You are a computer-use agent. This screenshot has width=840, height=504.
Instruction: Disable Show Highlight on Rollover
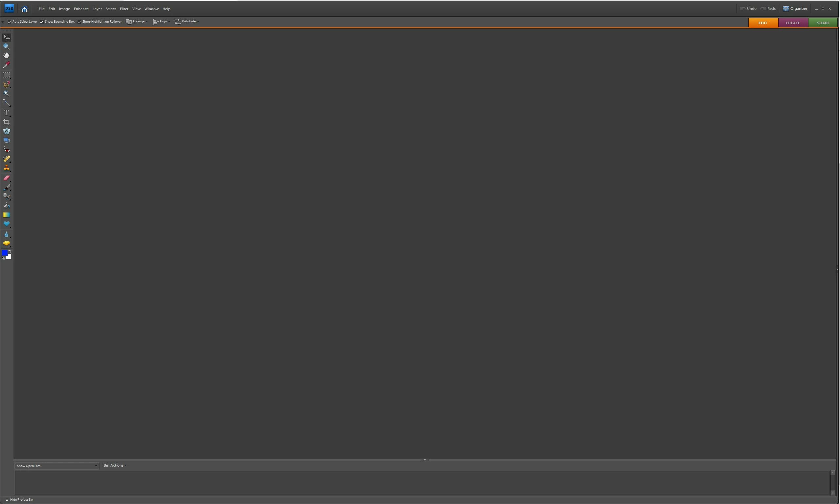(79, 22)
